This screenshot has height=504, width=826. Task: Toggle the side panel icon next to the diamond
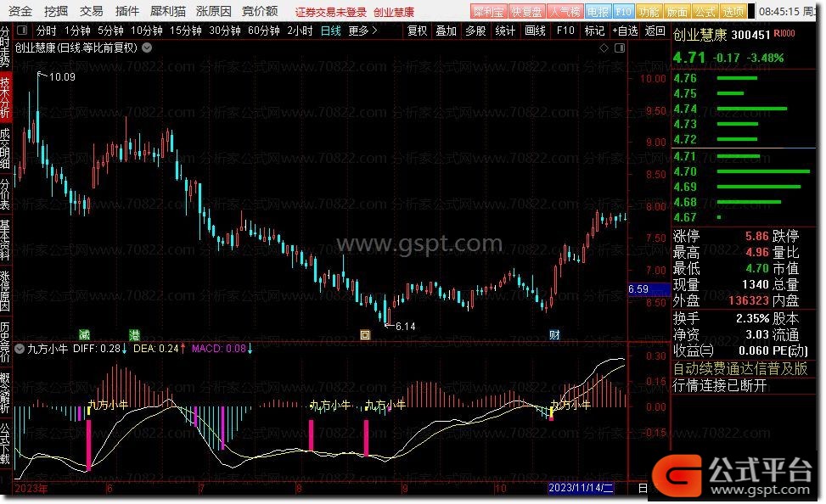(x=620, y=48)
